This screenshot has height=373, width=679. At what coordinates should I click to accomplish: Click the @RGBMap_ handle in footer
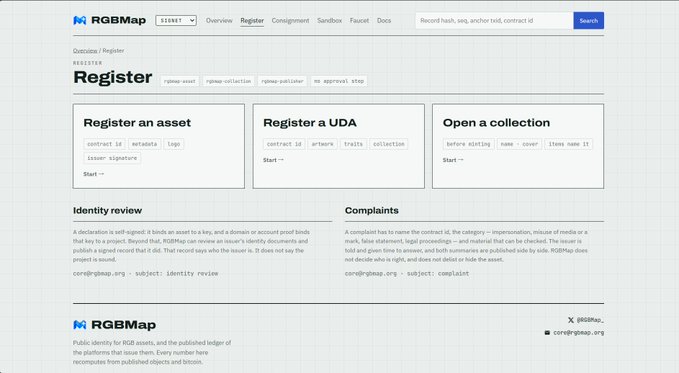[590, 320]
